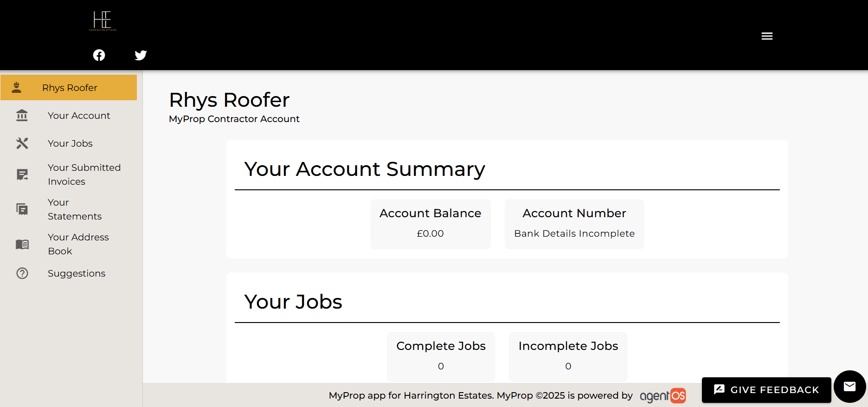
Task: Click the 'Your Jobs' section heading
Action: (x=293, y=302)
